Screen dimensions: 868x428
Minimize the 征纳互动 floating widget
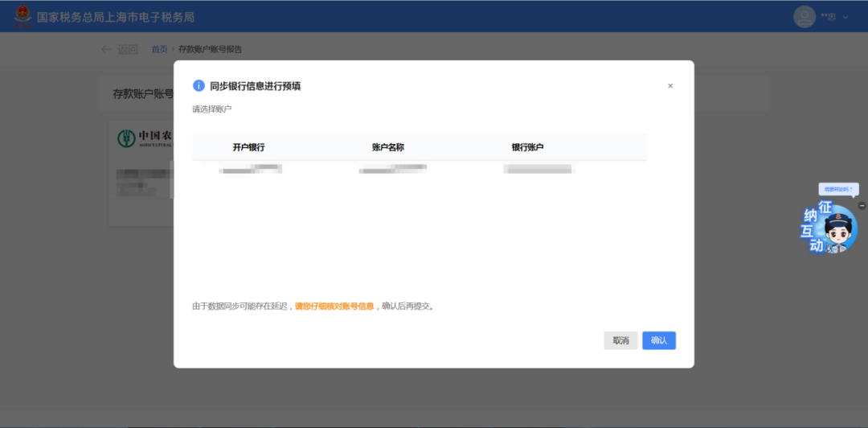862,206
